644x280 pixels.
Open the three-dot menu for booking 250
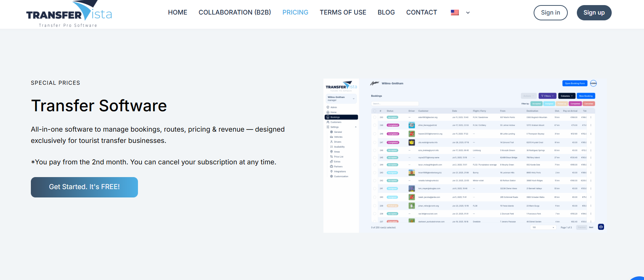[x=591, y=117]
